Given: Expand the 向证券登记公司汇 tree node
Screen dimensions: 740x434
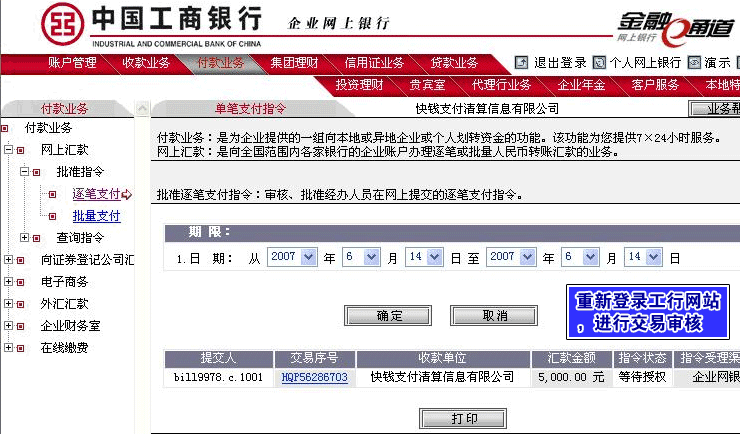Looking at the screenshot, I should pyautogui.click(x=8, y=259).
